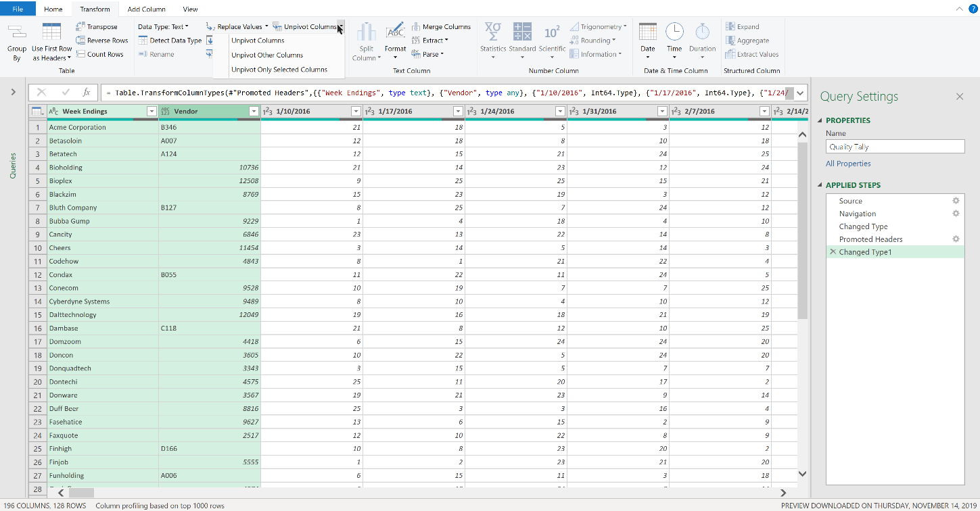The height and width of the screenshot is (511, 980).
Task: Click Reverse Rows in the ribbon
Action: click(102, 41)
